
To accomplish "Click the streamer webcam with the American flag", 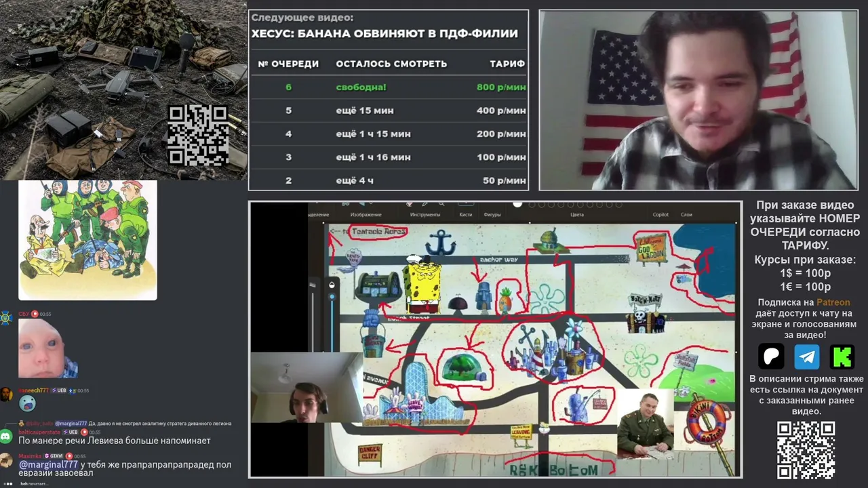I will click(x=698, y=100).
